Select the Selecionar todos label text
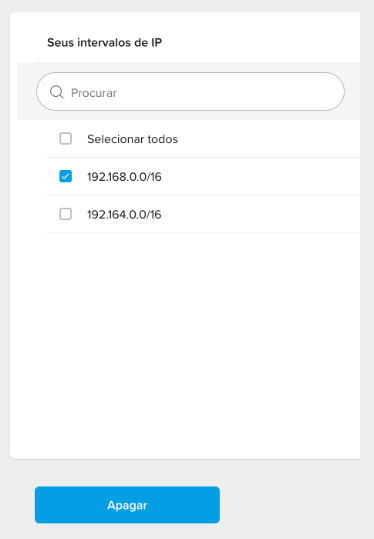 [132, 139]
